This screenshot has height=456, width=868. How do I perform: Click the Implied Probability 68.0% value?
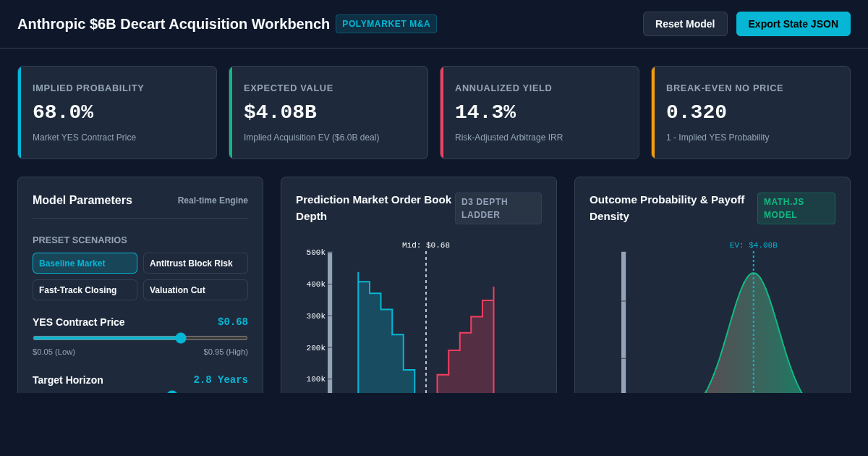[63, 112]
